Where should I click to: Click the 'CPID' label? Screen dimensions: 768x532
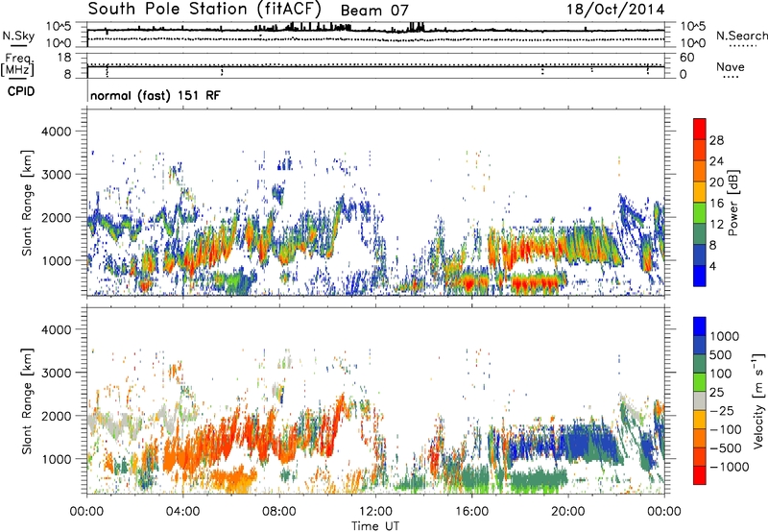21,91
